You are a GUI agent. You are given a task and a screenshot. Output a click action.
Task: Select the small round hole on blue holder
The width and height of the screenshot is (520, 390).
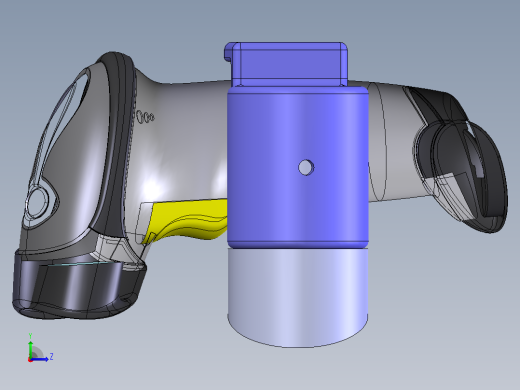point(306,167)
